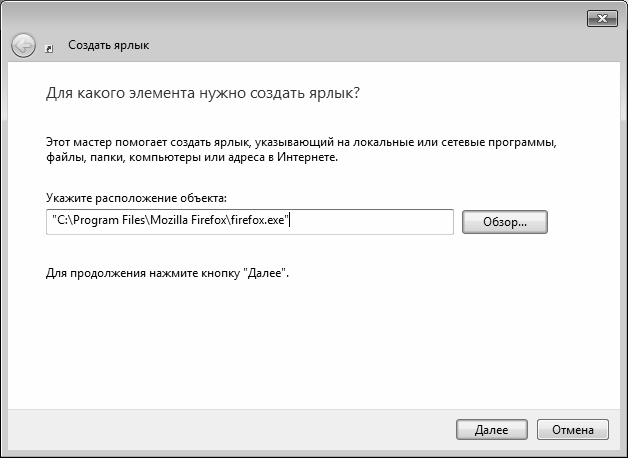This screenshot has height=458, width=628.
Task: Click the description line starting "Этот мастер помогает"
Action: coord(300,142)
